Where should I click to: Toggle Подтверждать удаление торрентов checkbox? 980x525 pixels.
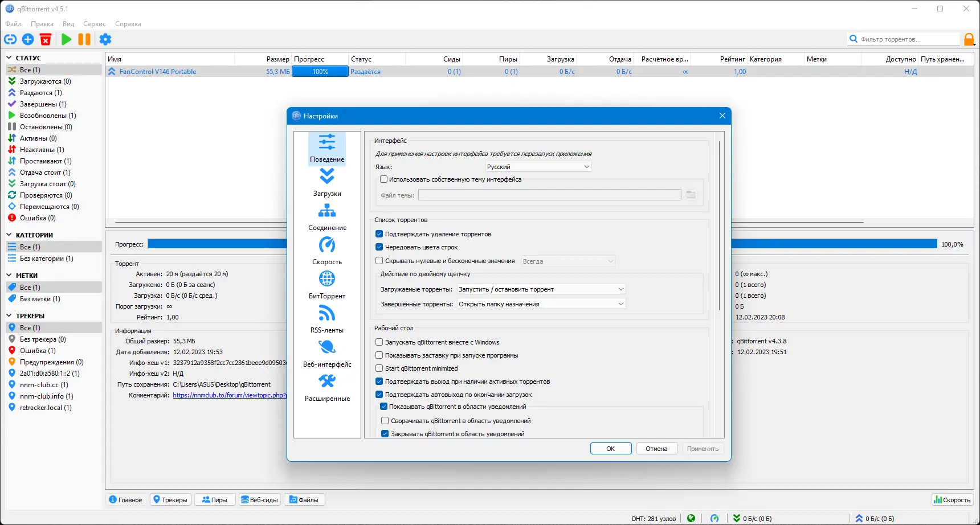(379, 234)
